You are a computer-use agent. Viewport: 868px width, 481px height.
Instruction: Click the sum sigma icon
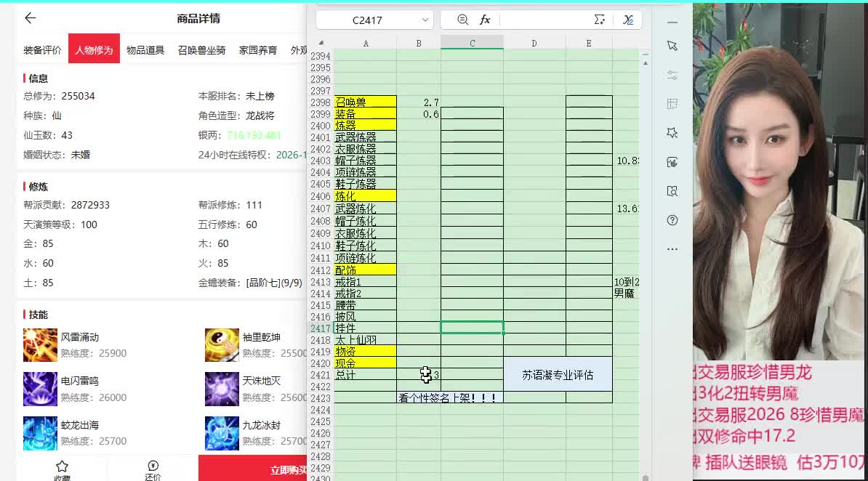600,20
